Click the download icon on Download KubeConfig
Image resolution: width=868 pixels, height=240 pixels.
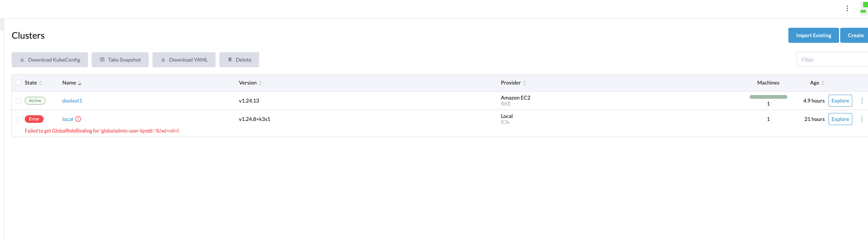[23, 59]
